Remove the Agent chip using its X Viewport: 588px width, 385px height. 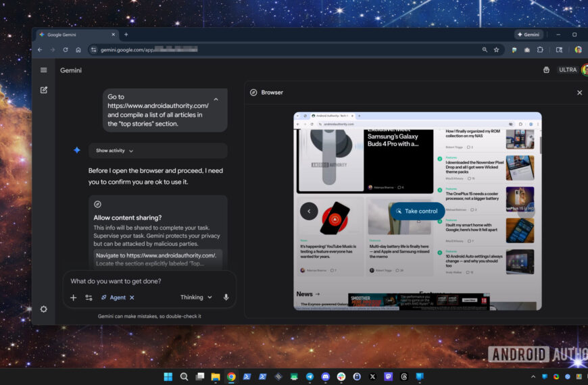(x=132, y=298)
